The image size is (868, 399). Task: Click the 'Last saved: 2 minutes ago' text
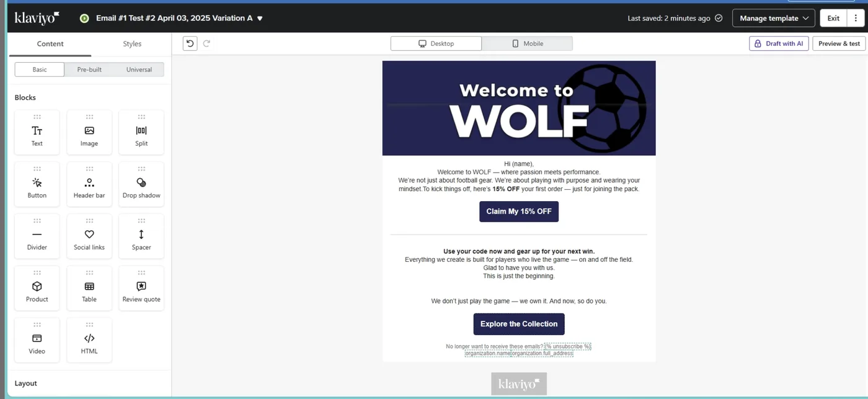click(x=669, y=19)
